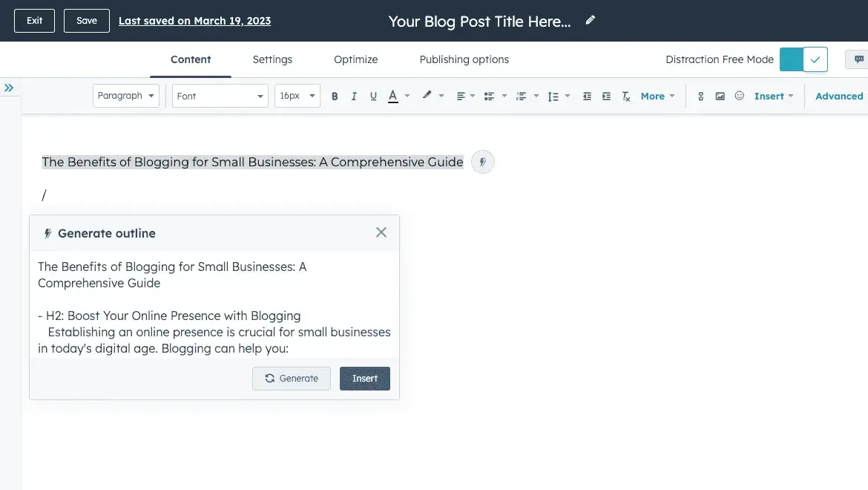868x490 pixels.
Task: Click the lightning bolt icon beside heading
Action: [483, 162]
